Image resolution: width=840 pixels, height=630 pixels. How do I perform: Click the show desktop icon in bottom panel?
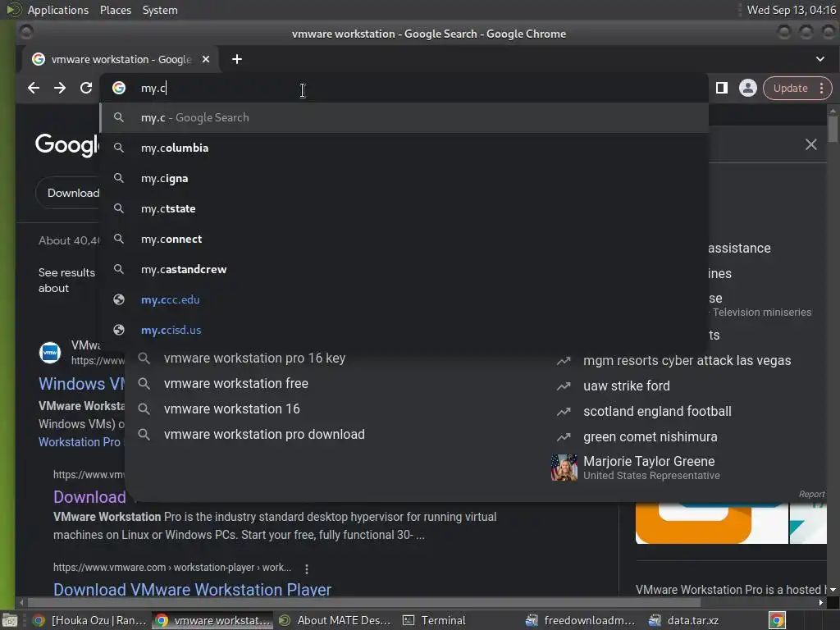click(10, 620)
